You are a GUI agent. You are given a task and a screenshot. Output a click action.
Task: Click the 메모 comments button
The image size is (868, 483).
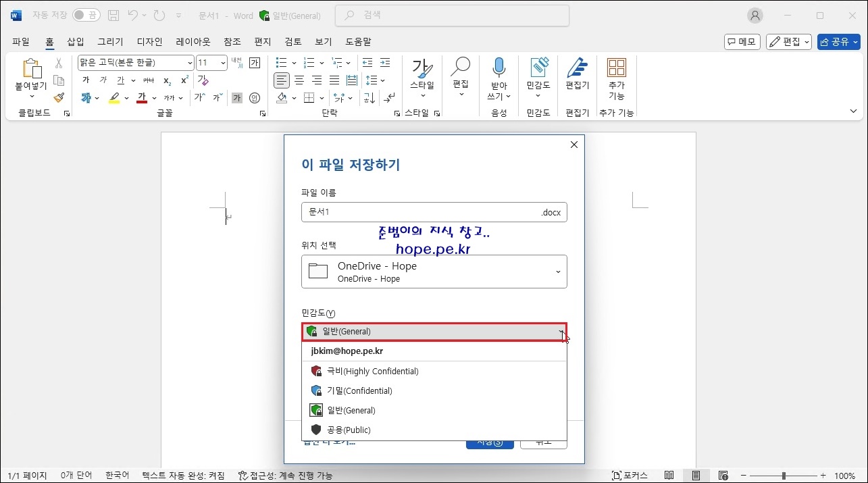tap(742, 42)
